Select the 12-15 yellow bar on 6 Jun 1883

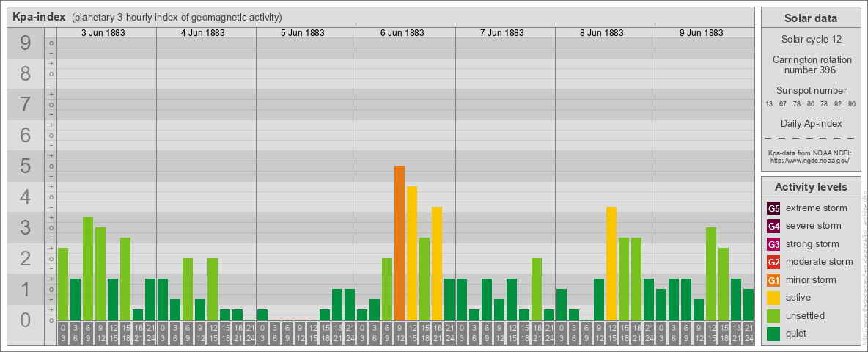click(x=412, y=253)
